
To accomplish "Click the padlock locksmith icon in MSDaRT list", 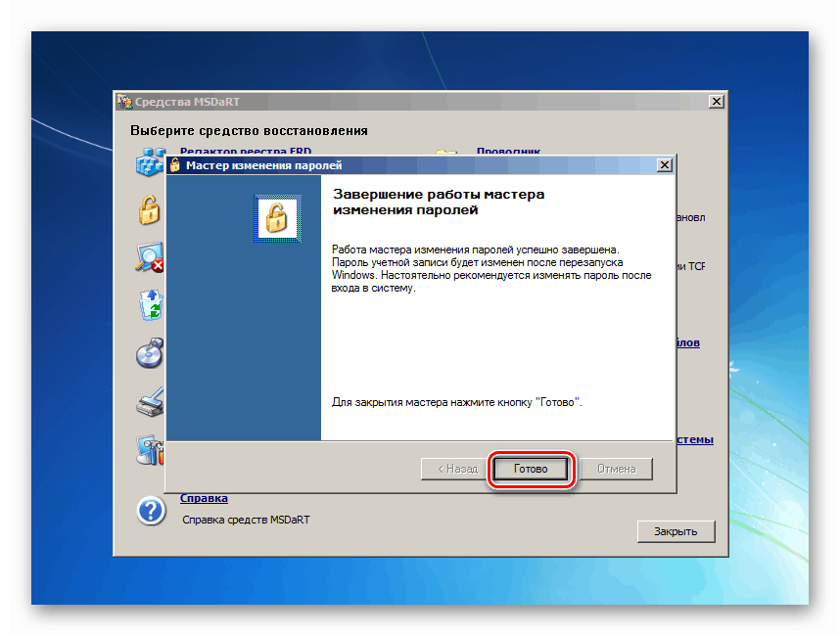I will pyautogui.click(x=150, y=209).
